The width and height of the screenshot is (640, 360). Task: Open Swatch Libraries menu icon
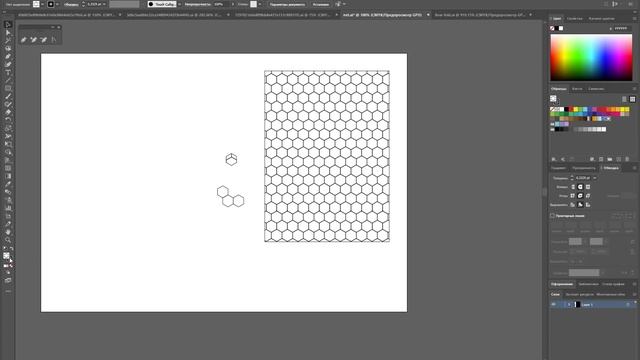click(x=554, y=159)
